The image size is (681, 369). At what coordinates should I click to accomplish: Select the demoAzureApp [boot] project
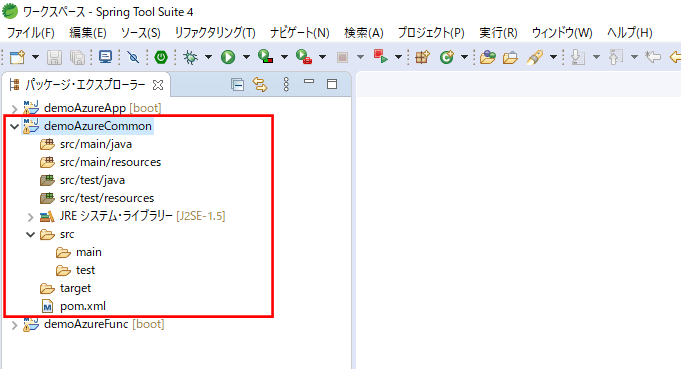point(102,108)
